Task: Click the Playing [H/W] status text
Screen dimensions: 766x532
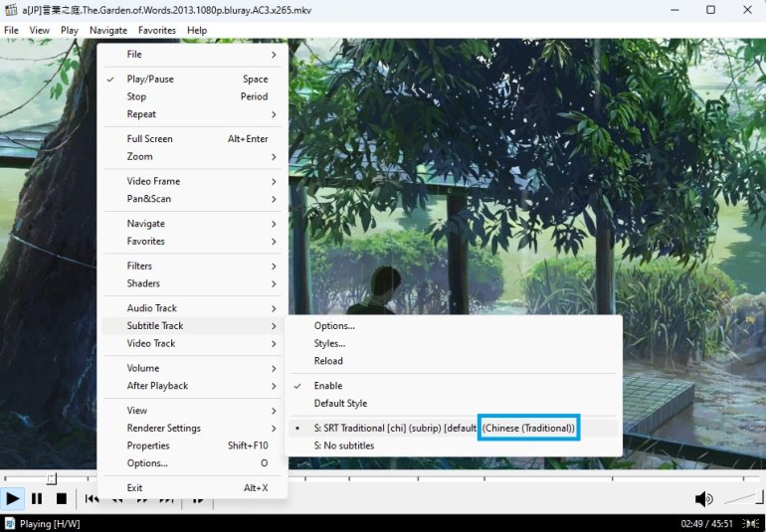Action: (x=50, y=524)
